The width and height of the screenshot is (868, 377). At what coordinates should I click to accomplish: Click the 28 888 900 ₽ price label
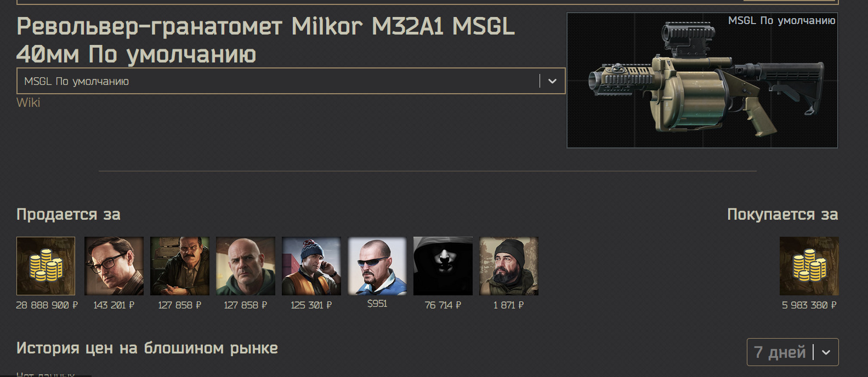click(47, 305)
